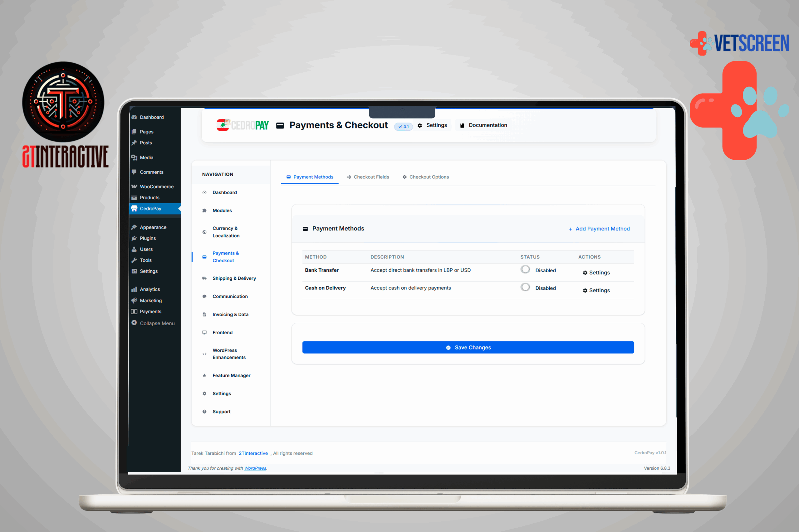Open the 2TInteractive footer link

[253, 453]
